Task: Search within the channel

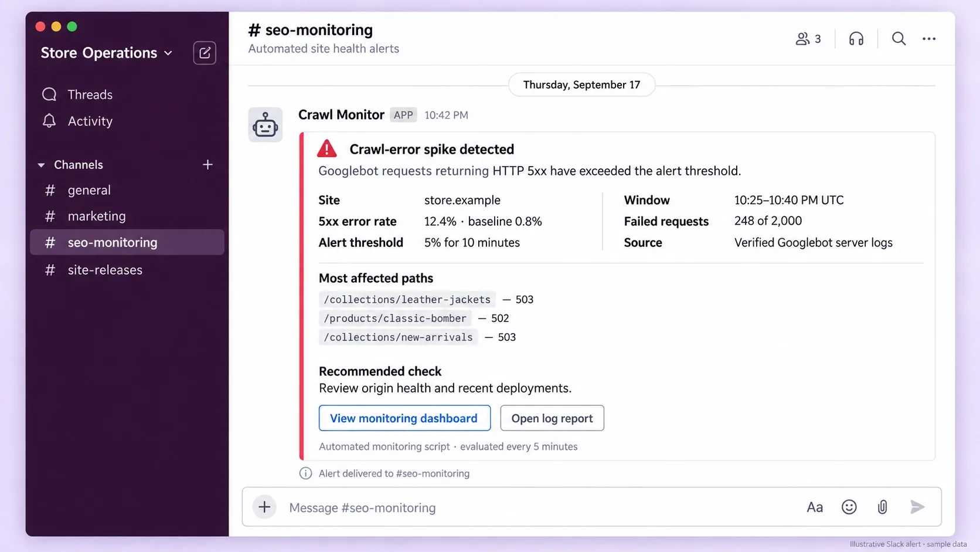Action: (x=899, y=39)
